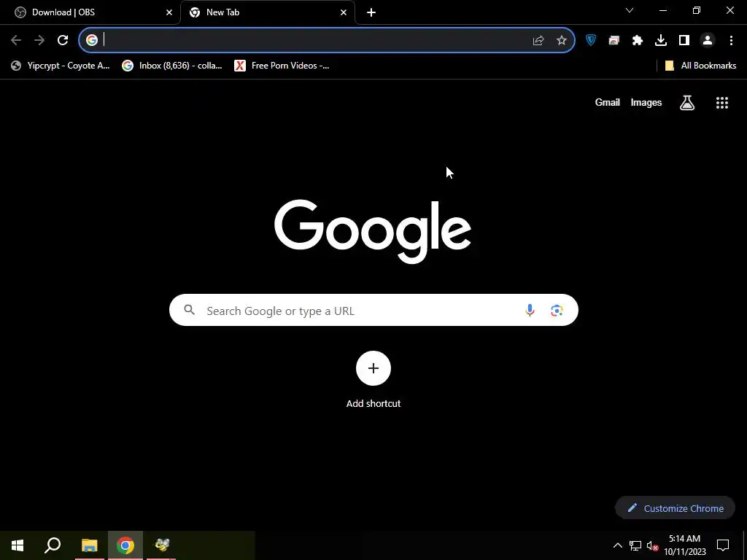Image resolution: width=747 pixels, height=560 pixels.
Task: Open the bee app on the taskbar
Action: [x=161, y=545]
